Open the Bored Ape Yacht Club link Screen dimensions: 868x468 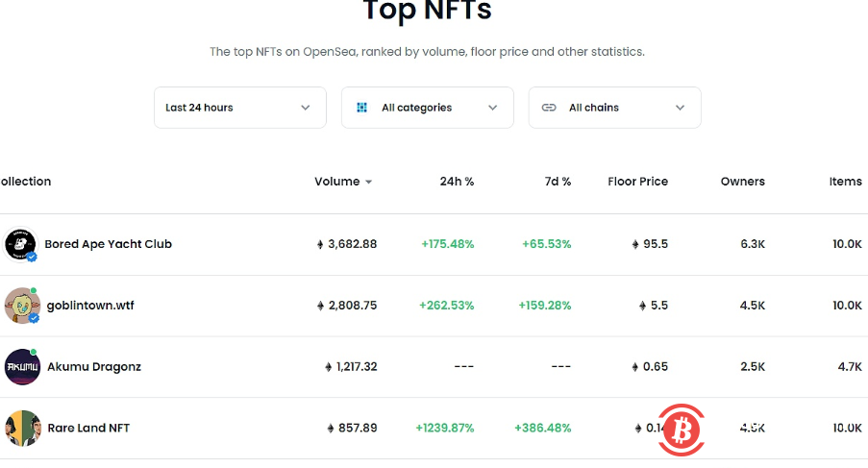tap(108, 244)
